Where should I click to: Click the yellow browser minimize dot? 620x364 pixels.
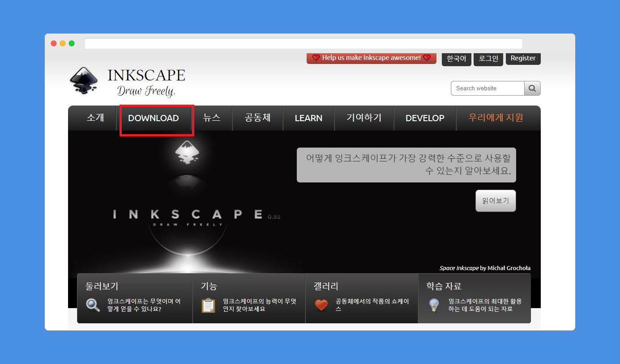pos(63,43)
